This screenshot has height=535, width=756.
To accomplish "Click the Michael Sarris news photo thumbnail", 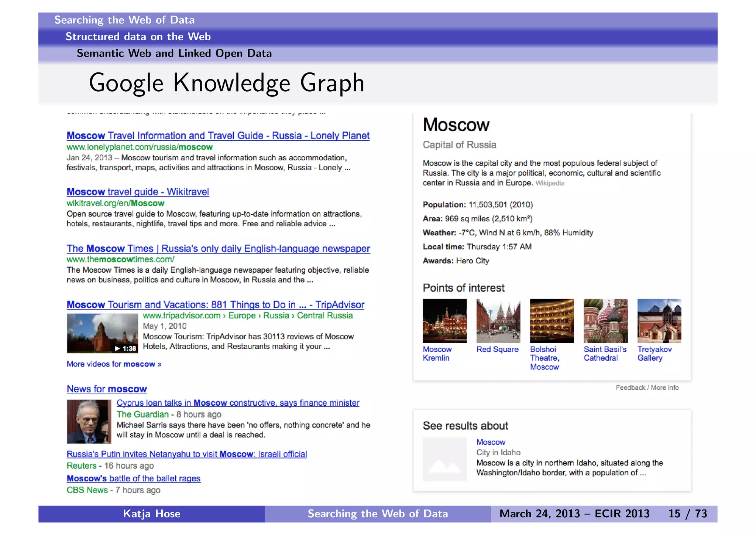I will pyautogui.click(x=89, y=422).
